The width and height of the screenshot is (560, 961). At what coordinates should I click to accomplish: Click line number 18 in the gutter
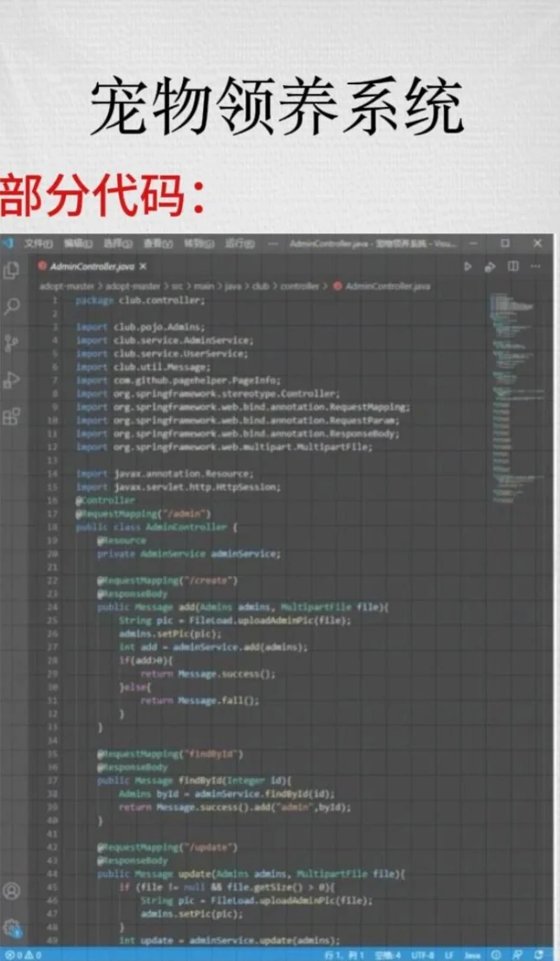(x=52, y=527)
